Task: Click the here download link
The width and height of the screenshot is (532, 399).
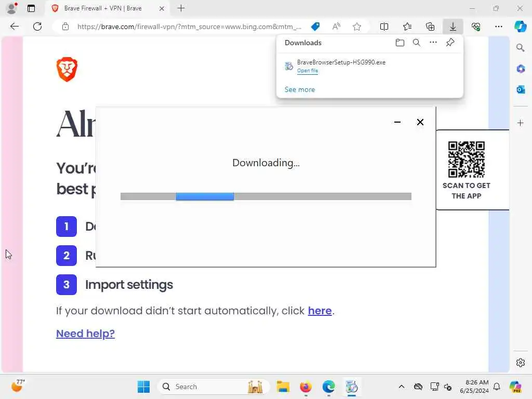Action: tap(320, 311)
